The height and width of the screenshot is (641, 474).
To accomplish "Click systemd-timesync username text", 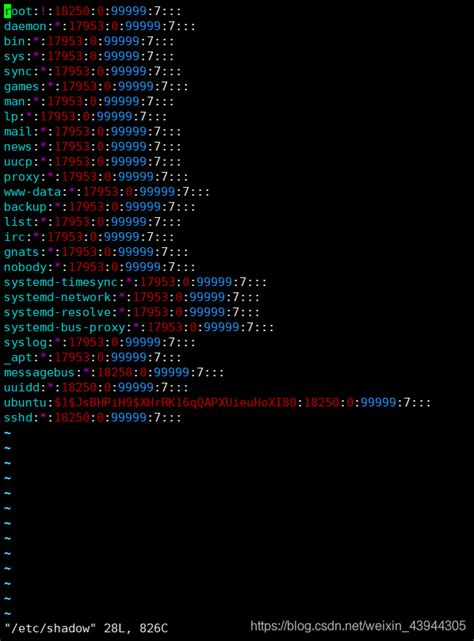I will (61, 282).
